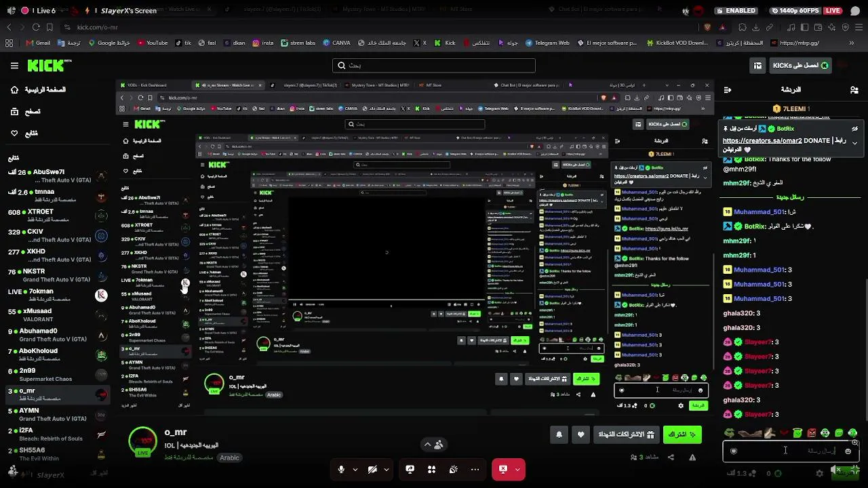Click the Kick search box
Image resolution: width=868 pixels, height=488 pixels.
tap(434, 65)
